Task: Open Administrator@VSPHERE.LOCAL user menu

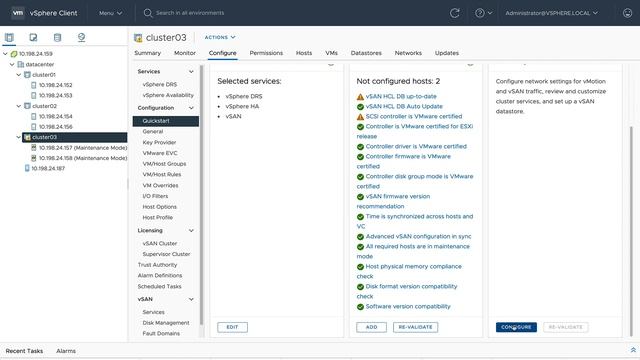Action: (551, 13)
